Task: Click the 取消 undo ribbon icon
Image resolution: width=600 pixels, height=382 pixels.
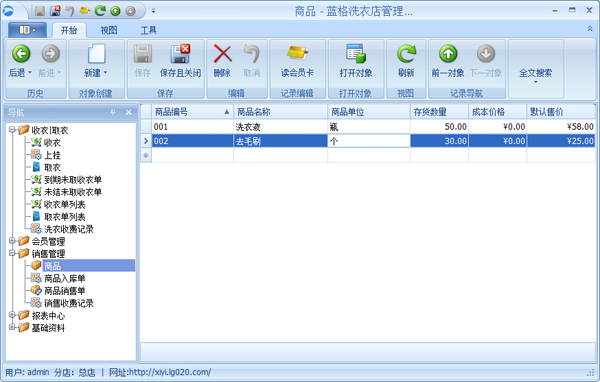Action: pyautogui.click(x=251, y=54)
